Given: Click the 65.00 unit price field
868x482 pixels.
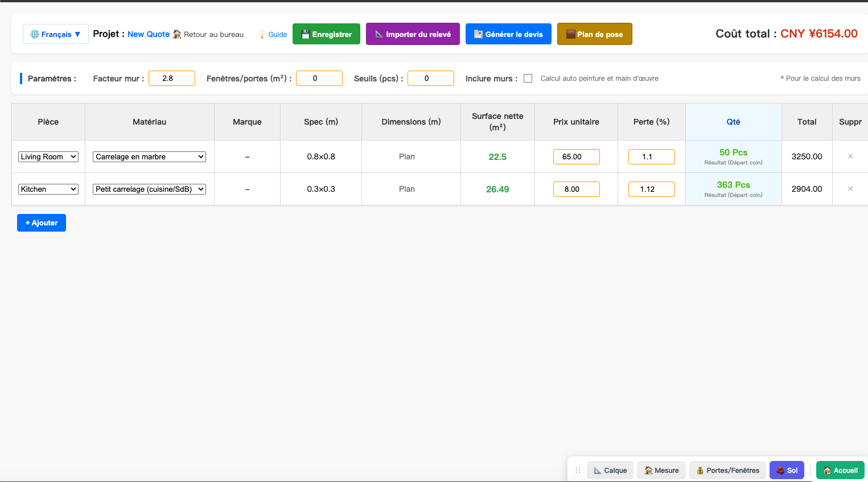Looking at the screenshot, I should click(577, 156).
